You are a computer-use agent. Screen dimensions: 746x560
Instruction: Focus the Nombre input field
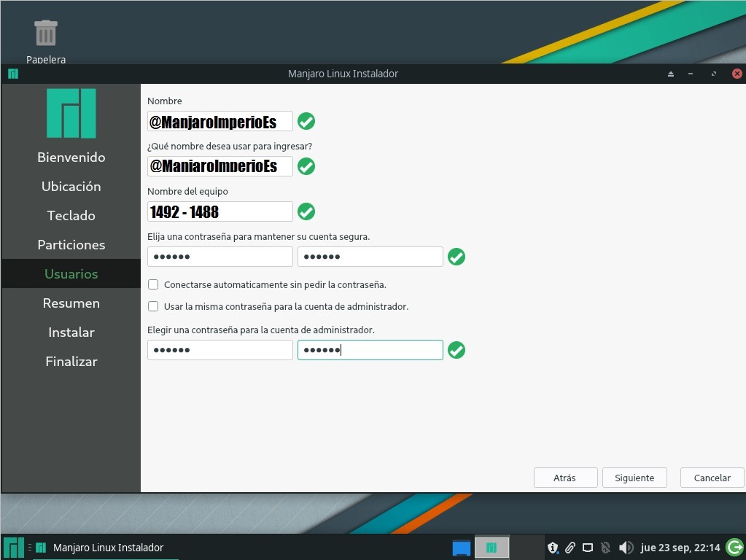click(x=219, y=121)
